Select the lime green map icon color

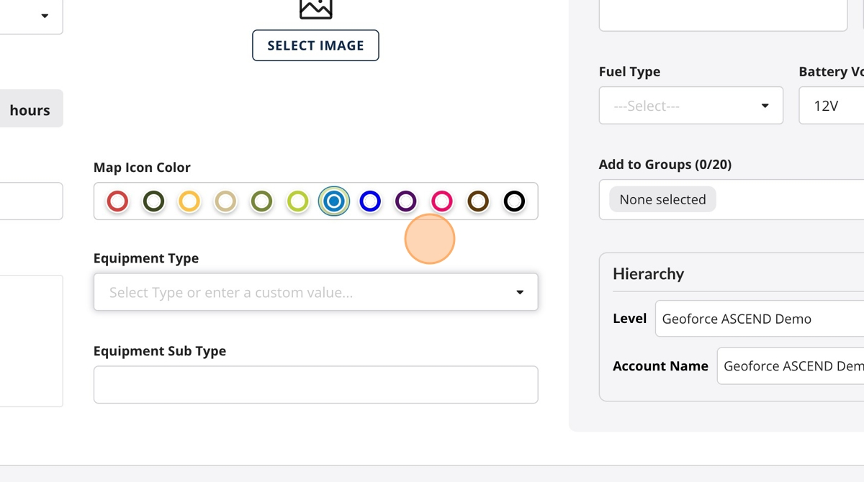click(298, 202)
